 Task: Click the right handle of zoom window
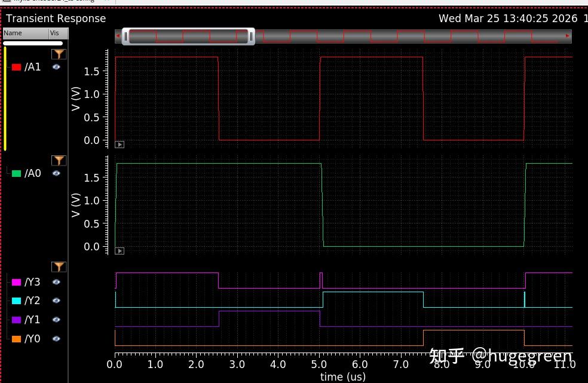tap(251, 36)
